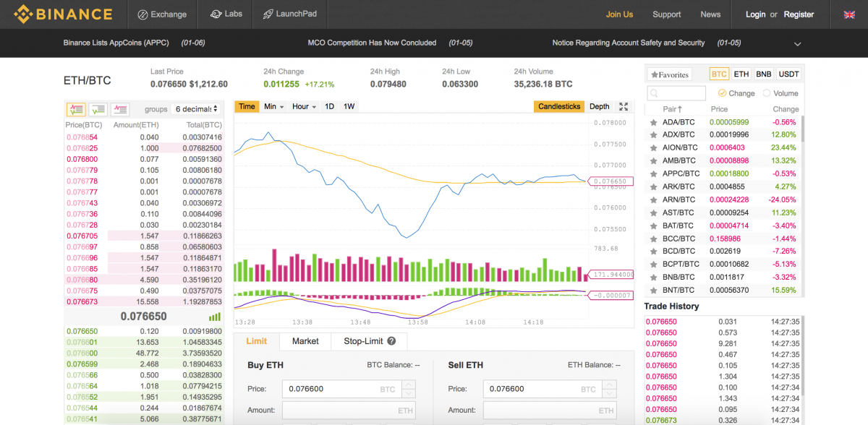Star the ARN/BTC pair

point(653,200)
